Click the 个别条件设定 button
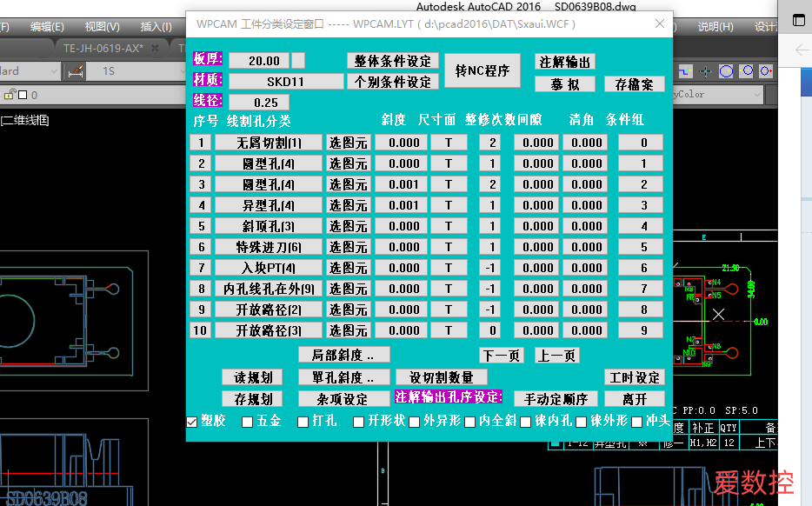The image size is (812, 506). [393, 82]
